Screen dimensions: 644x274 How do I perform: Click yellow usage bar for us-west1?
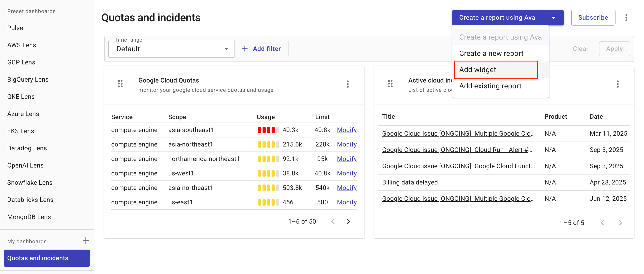tap(268, 173)
